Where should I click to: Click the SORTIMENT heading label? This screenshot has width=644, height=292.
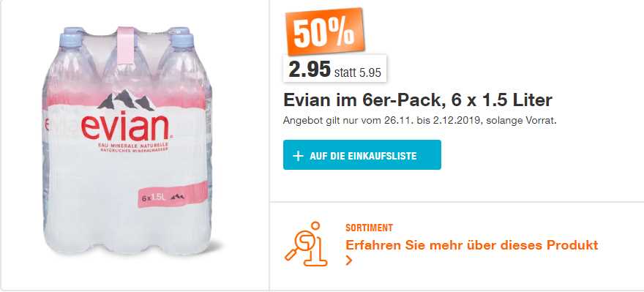point(369,228)
